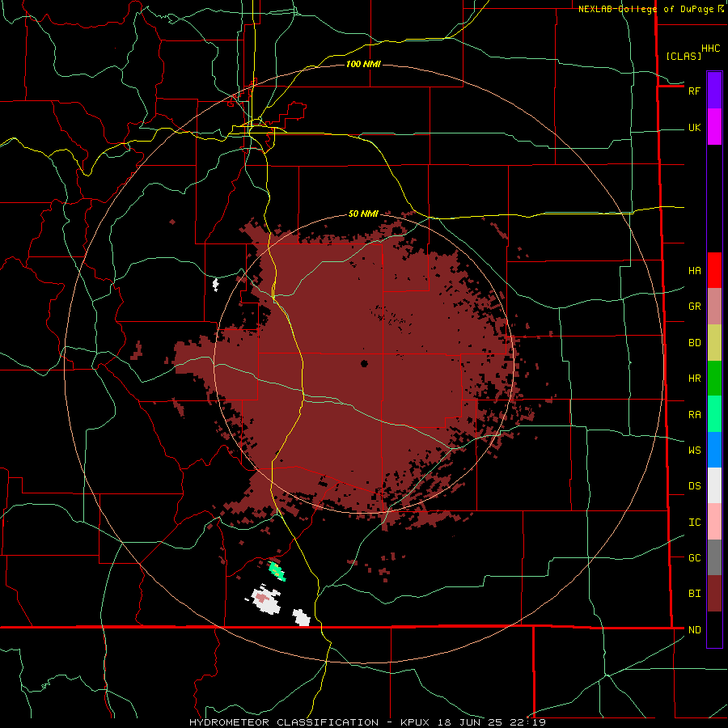Click the black radar site dot at center
Image resolution: width=728 pixels, height=728 pixels.
(x=364, y=363)
